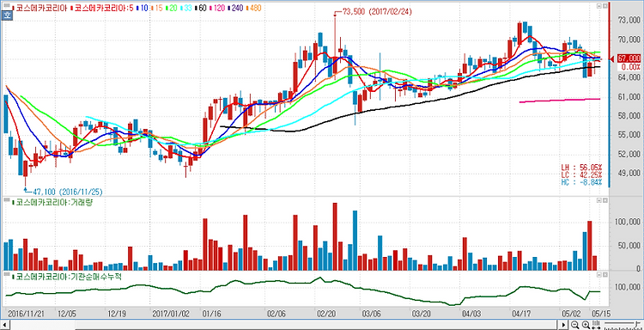Click the 73,500 (2017/02/24) high label
The image size is (644, 330).
point(376,12)
